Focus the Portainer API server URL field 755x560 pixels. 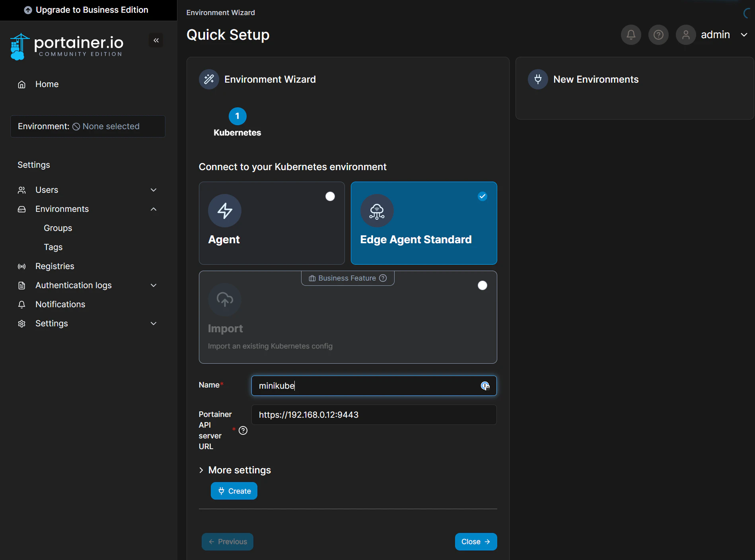pyautogui.click(x=374, y=415)
